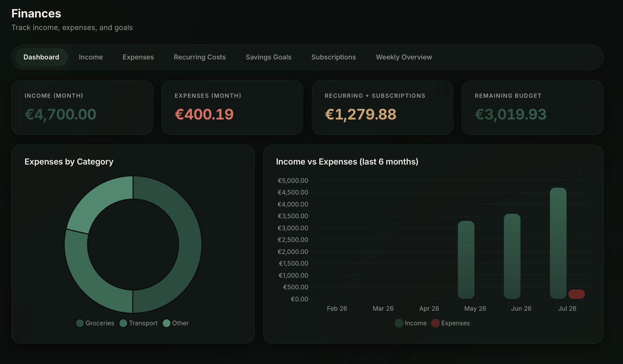Click the Jul 26 red expenses bar
This screenshot has width=623, height=364.
click(x=576, y=294)
